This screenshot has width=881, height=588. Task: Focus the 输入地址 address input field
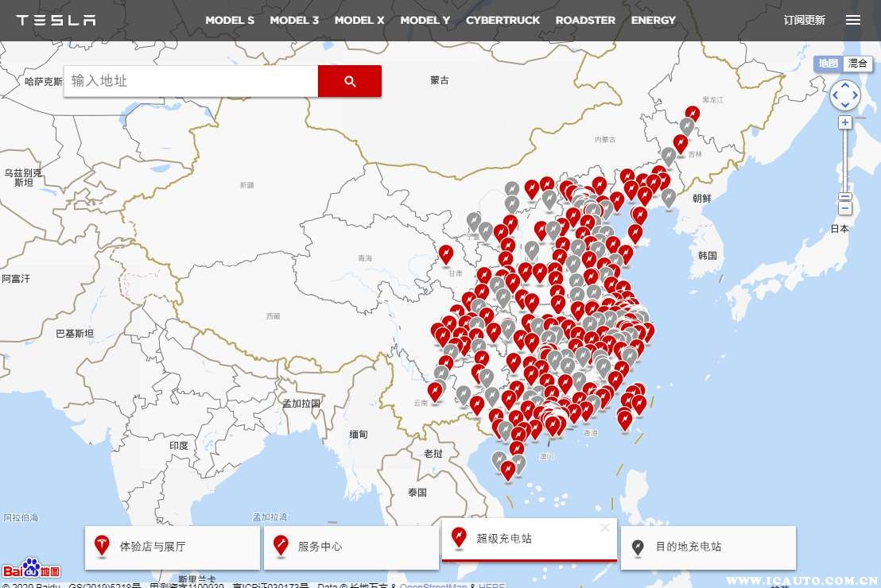point(191,81)
